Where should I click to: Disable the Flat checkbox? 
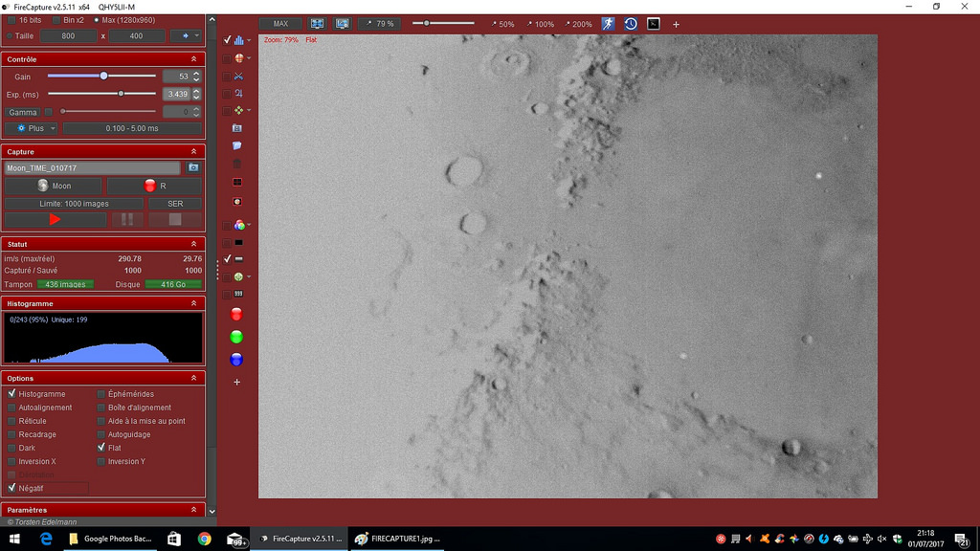pyautogui.click(x=101, y=448)
